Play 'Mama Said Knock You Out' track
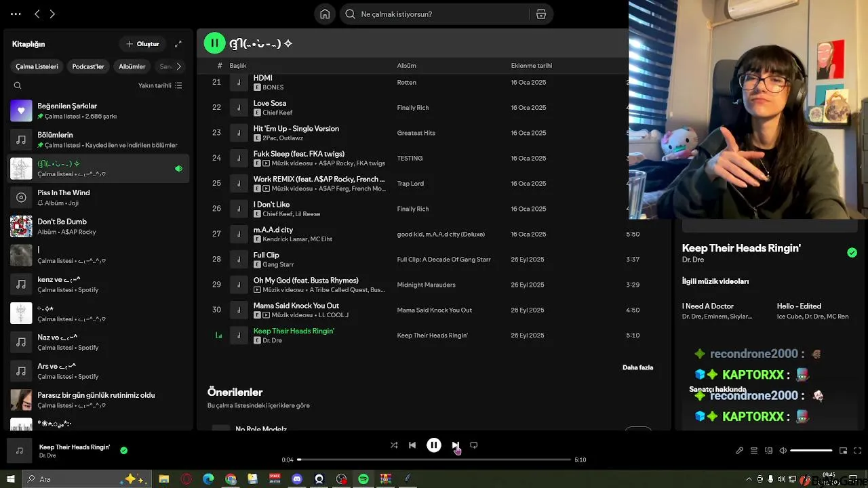This screenshot has height=488, width=868. pos(296,306)
